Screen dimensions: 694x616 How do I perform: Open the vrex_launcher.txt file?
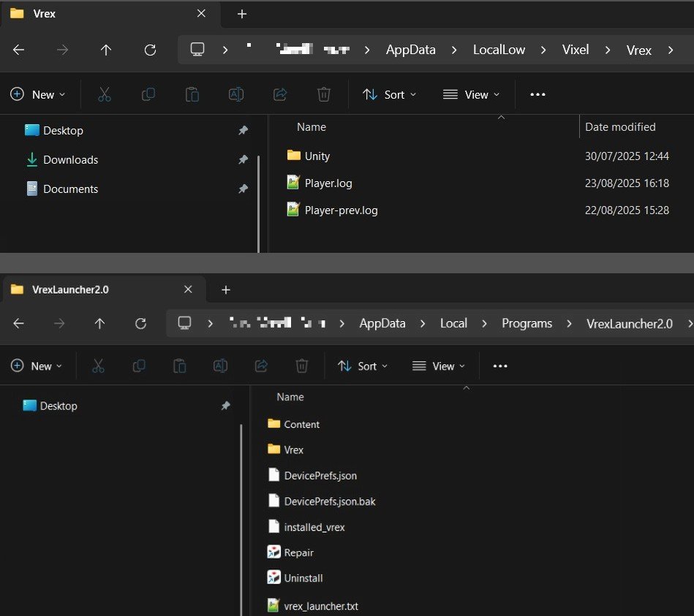(320, 606)
